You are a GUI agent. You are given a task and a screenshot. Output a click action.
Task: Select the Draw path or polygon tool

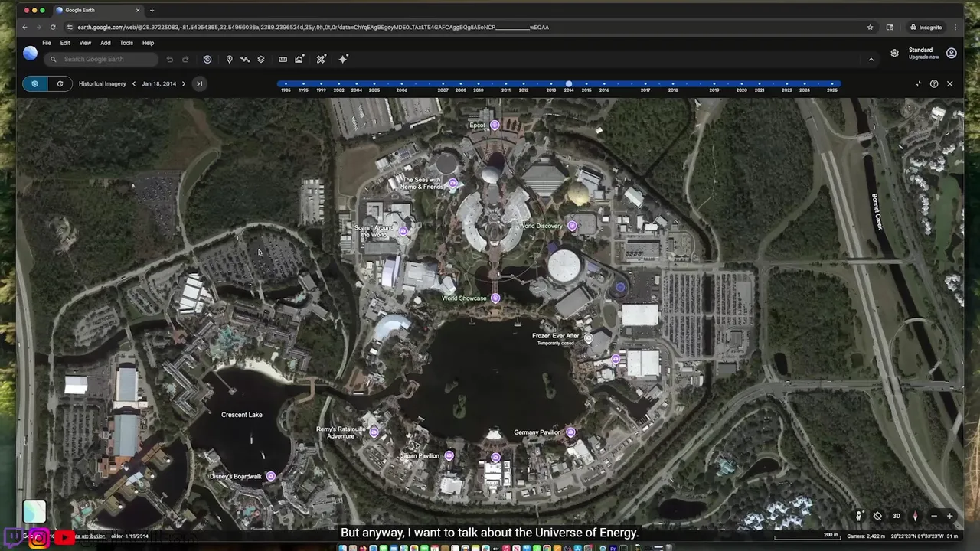tap(245, 59)
